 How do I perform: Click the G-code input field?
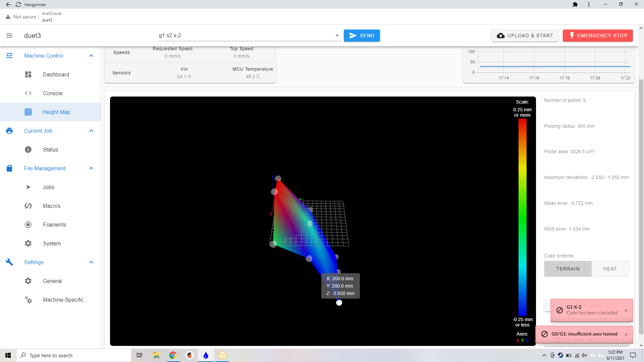pos(247,36)
